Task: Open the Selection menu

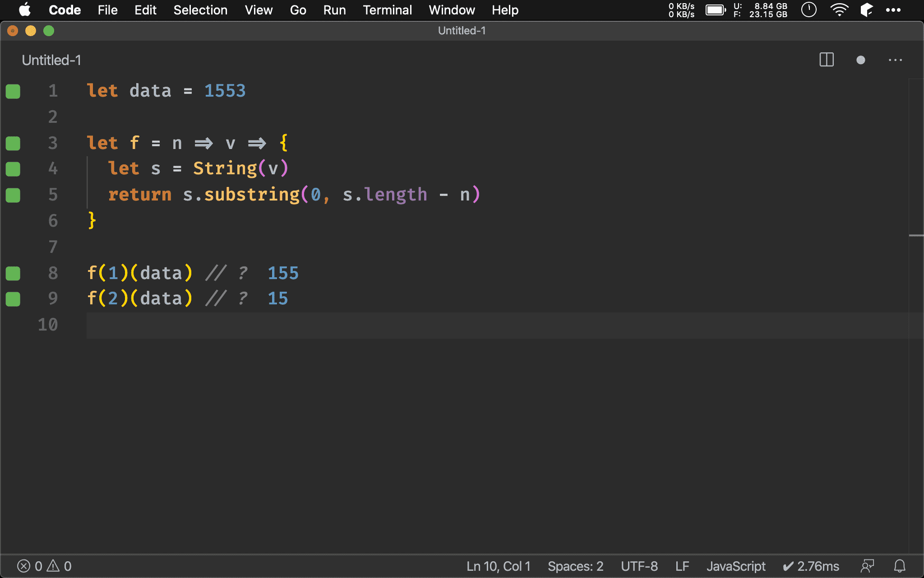Action: [200, 10]
